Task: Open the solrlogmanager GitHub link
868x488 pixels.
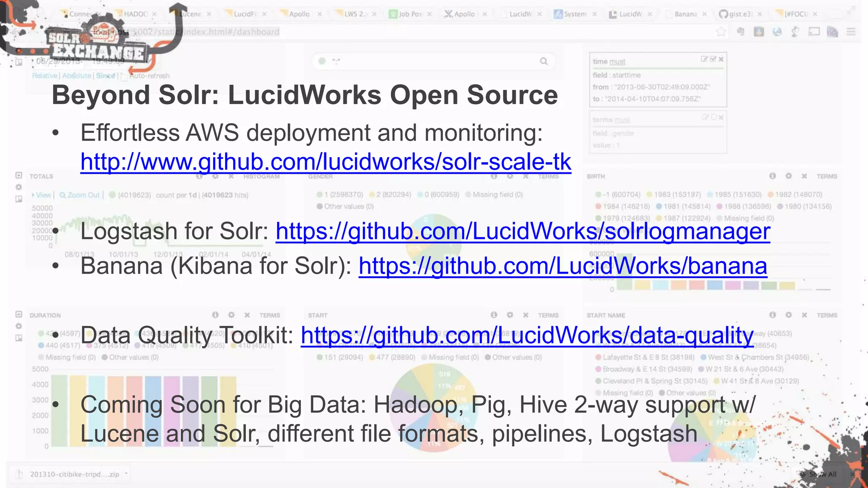Action: pos(523,232)
